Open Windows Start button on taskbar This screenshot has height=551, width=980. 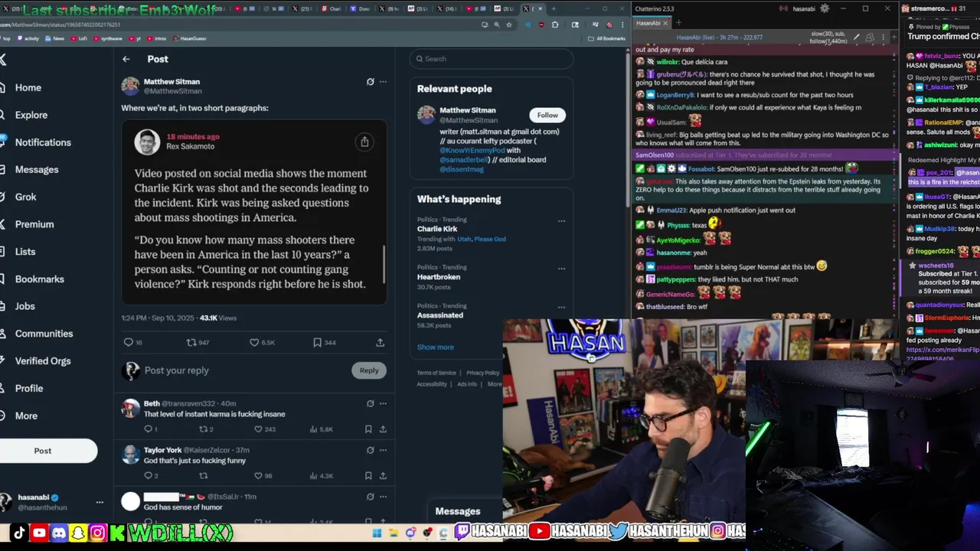[377, 533]
